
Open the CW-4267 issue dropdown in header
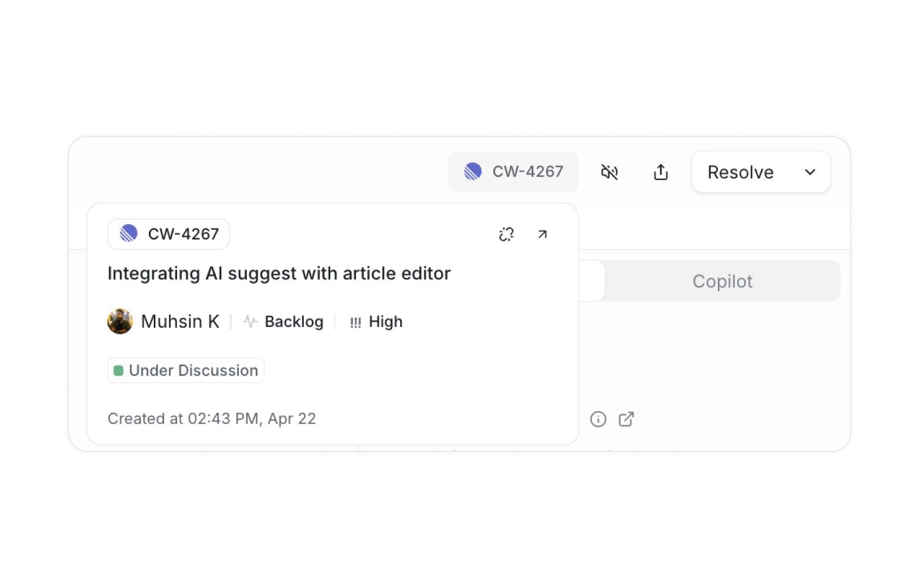[x=513, y=171]
